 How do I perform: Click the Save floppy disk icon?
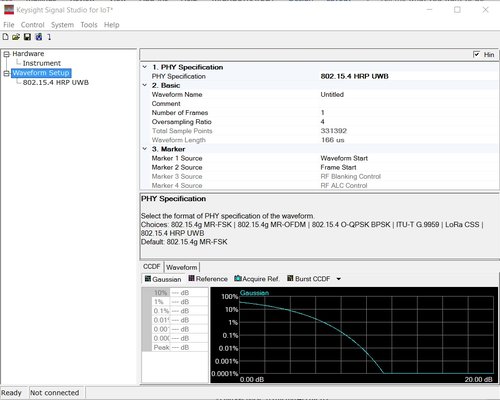tap(27, 37)
